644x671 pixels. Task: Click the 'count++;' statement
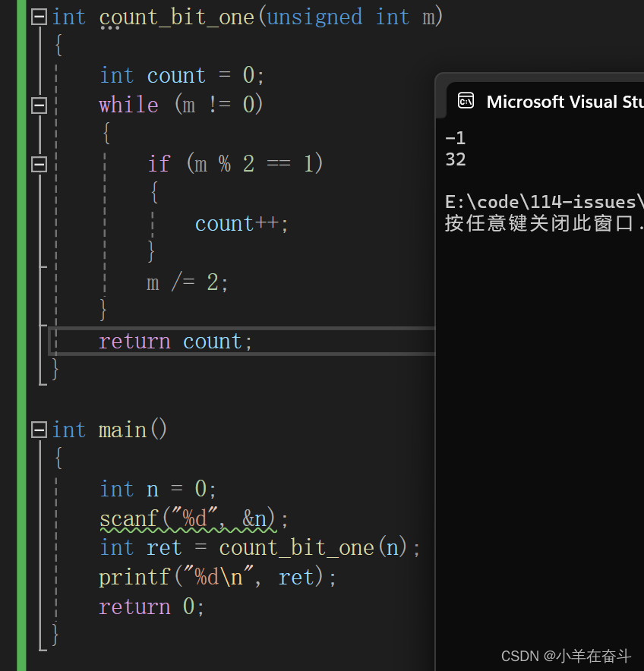241,224
